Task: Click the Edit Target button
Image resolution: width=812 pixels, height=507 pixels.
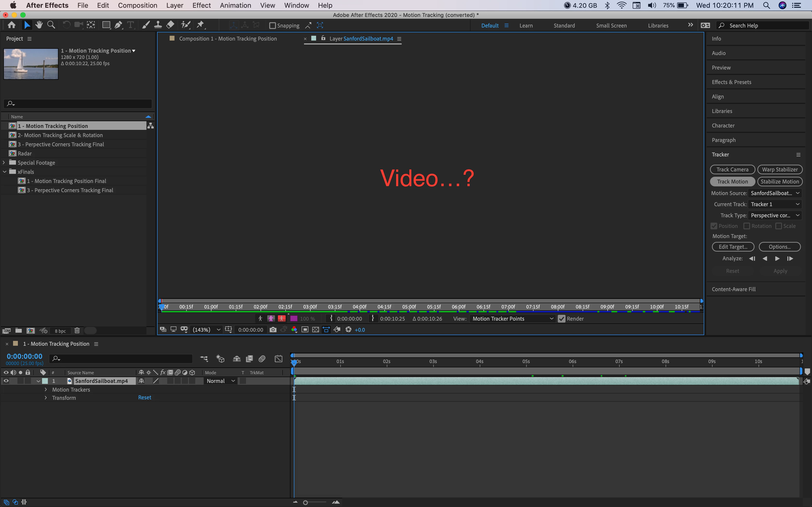Action: coord(733,247)
